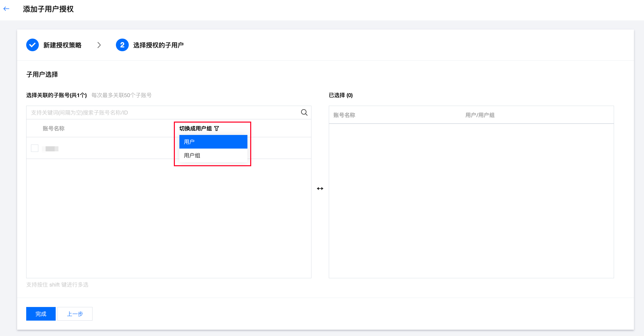Click the blurred sub-account name
Viewport: 644px width, 336px height.
pos(50,149)
